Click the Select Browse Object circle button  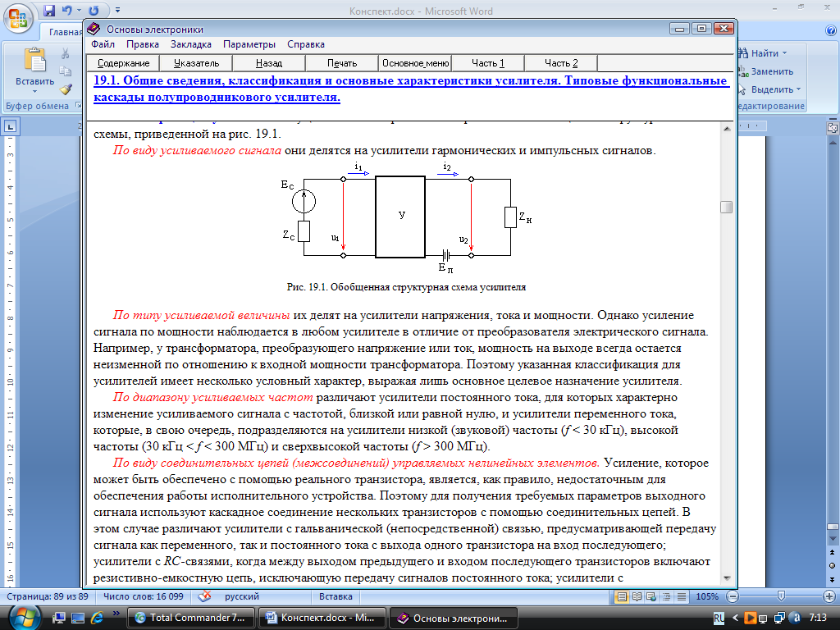coord(832,566)
